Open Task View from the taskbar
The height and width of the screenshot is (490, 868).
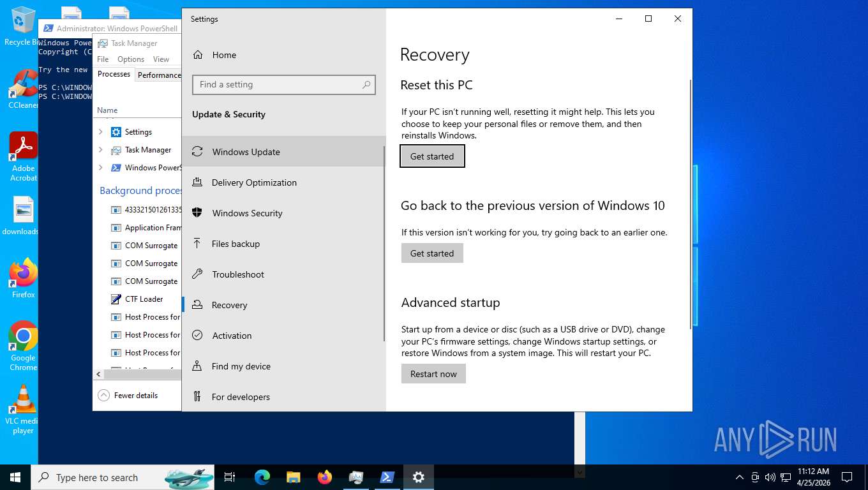point(230,477)
